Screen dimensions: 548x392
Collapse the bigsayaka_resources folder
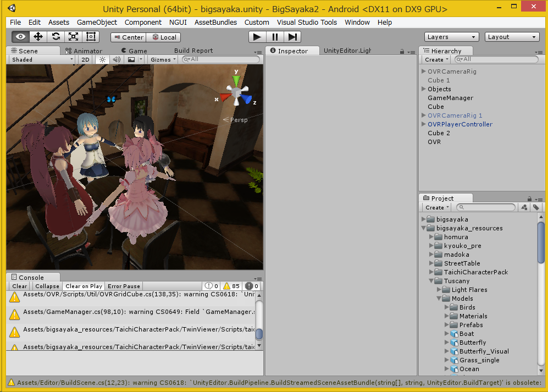pyautogui.click(x=424, y=228)
